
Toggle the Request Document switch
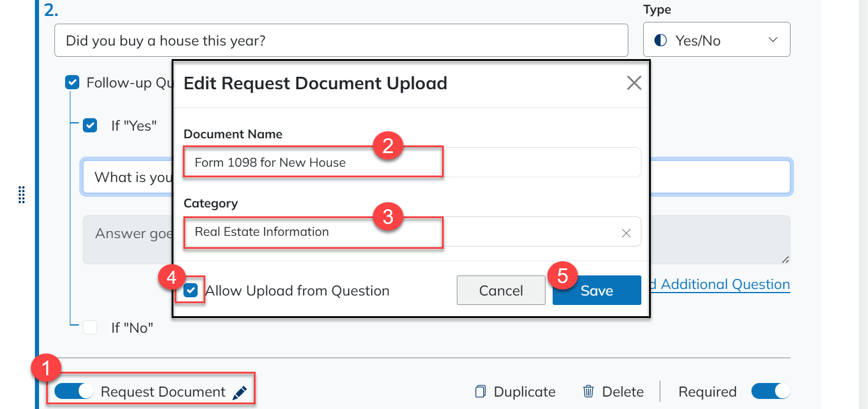(73, 391)
